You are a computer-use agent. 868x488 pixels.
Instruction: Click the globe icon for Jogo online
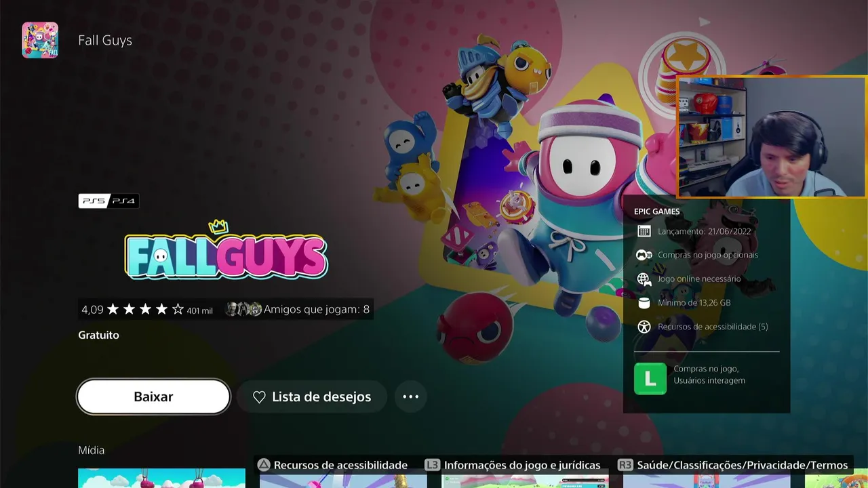644,279
